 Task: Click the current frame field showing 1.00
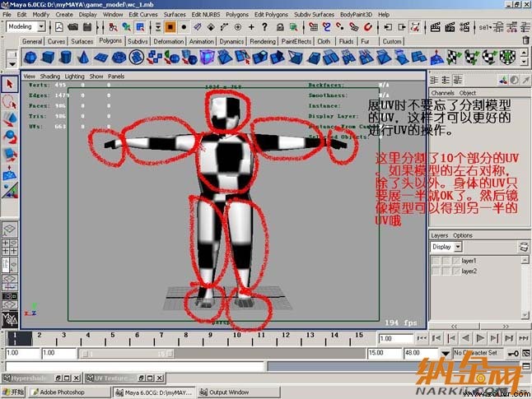pos(395,338)
